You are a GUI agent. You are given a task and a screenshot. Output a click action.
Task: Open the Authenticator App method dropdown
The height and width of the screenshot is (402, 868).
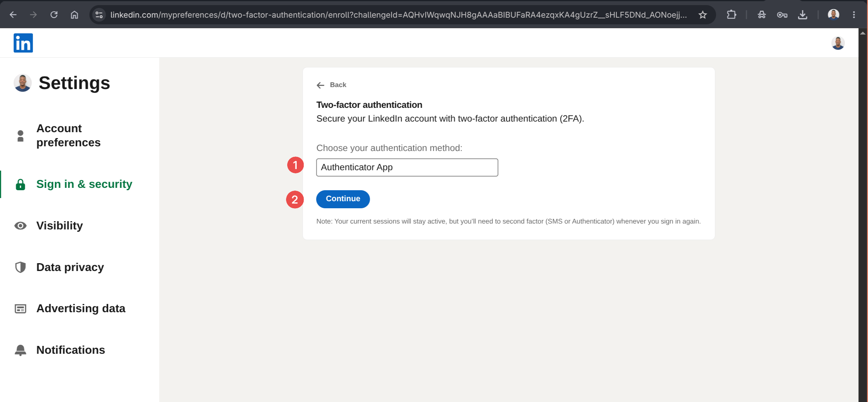click(407, 167)
